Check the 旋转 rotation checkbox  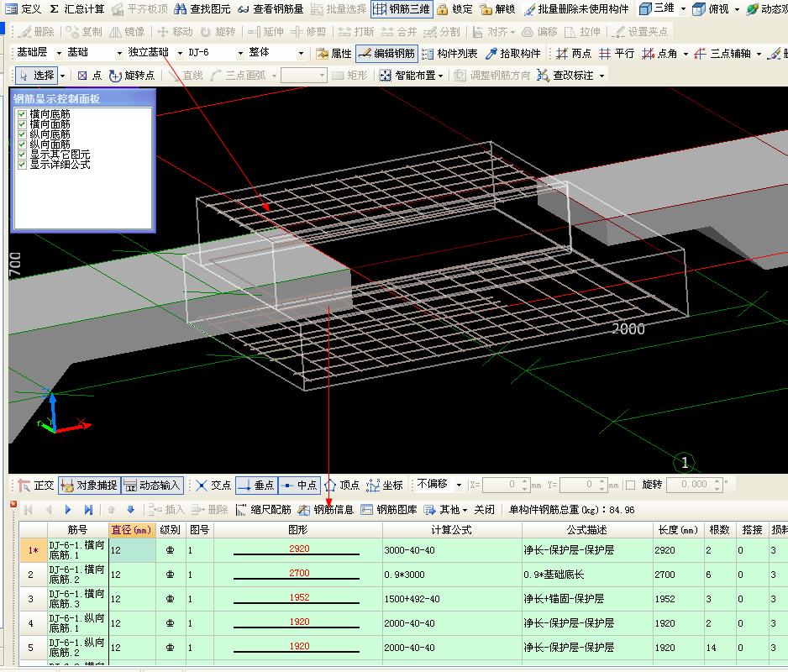pos(630,485)
